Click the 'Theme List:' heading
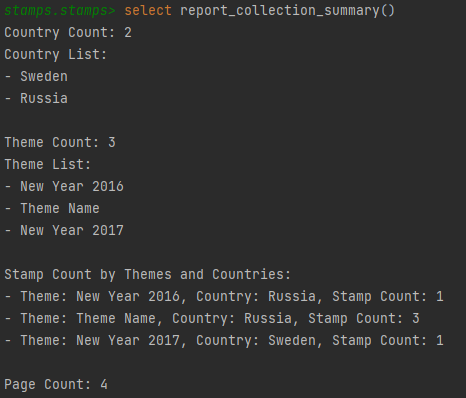The height and width of the screenshot is (398, 466). (x=47, y=164)
